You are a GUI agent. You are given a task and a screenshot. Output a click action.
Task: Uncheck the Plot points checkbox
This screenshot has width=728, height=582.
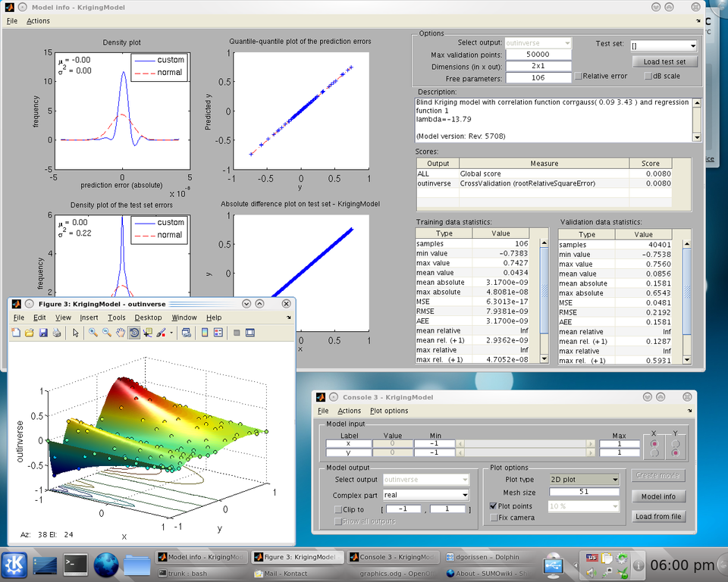coord(494,506)
